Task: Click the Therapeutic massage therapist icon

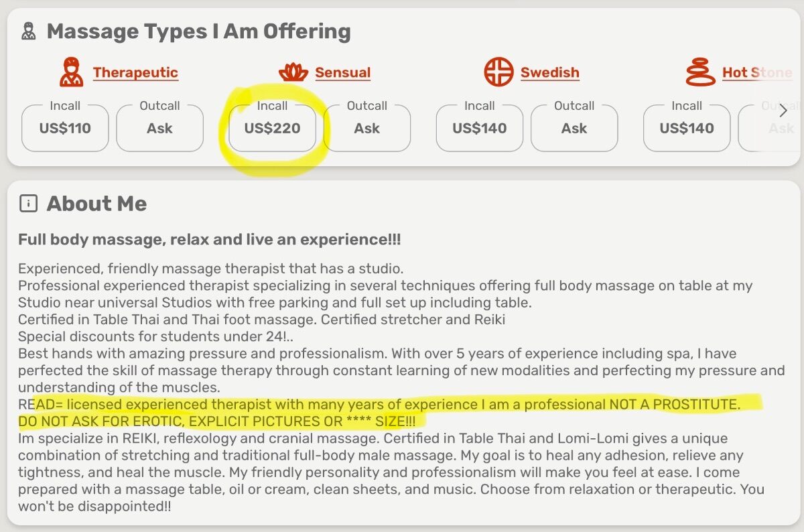Action: click(72, 72)
